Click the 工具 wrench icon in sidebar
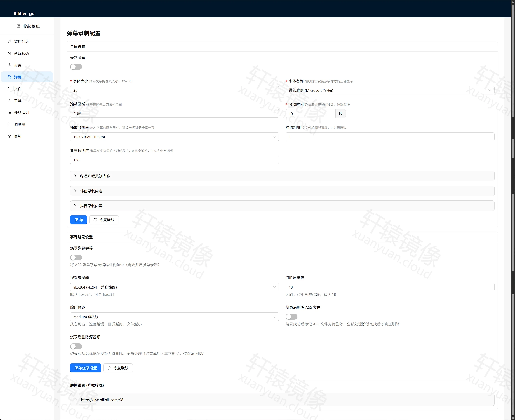Screen dimensions: 515x420 (10, 101)
